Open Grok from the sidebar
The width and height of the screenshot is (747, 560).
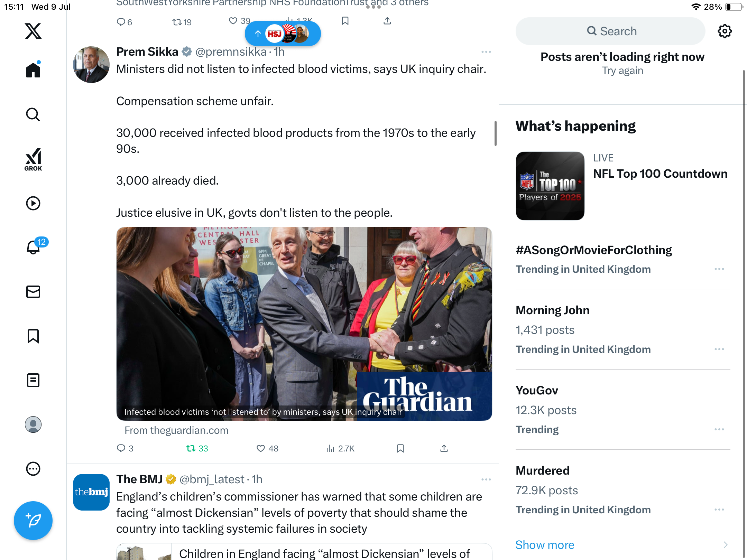[x=33, y=159]
